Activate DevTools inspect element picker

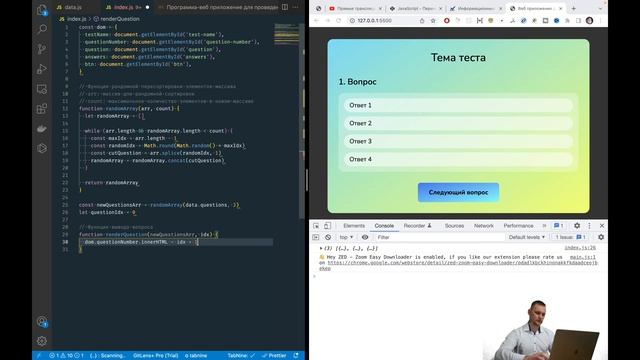316,226
